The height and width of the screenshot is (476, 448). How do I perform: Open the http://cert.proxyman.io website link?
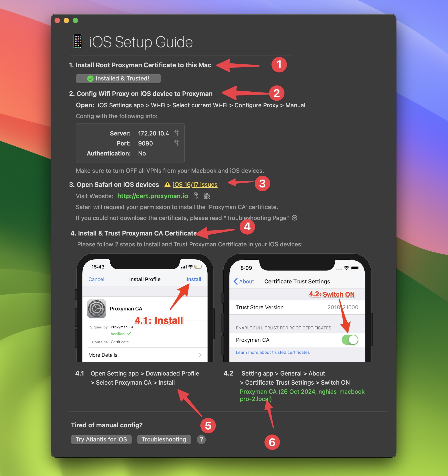155,195
